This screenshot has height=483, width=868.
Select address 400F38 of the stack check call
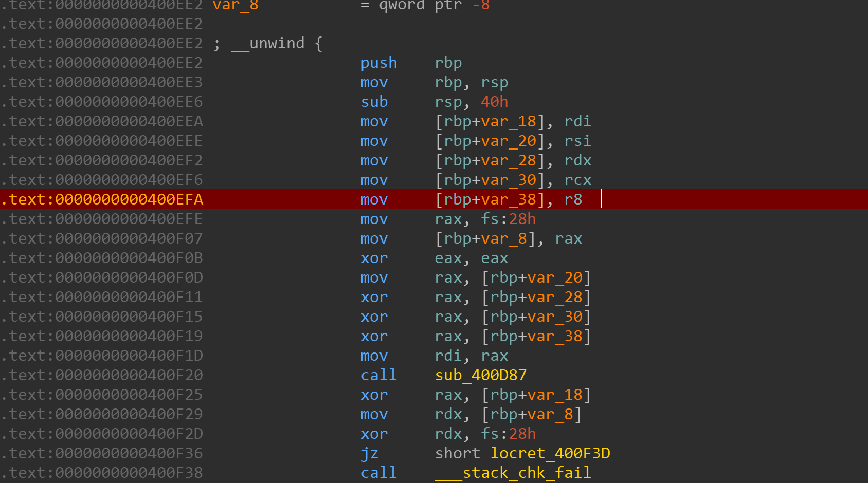[x=102, y=473]
